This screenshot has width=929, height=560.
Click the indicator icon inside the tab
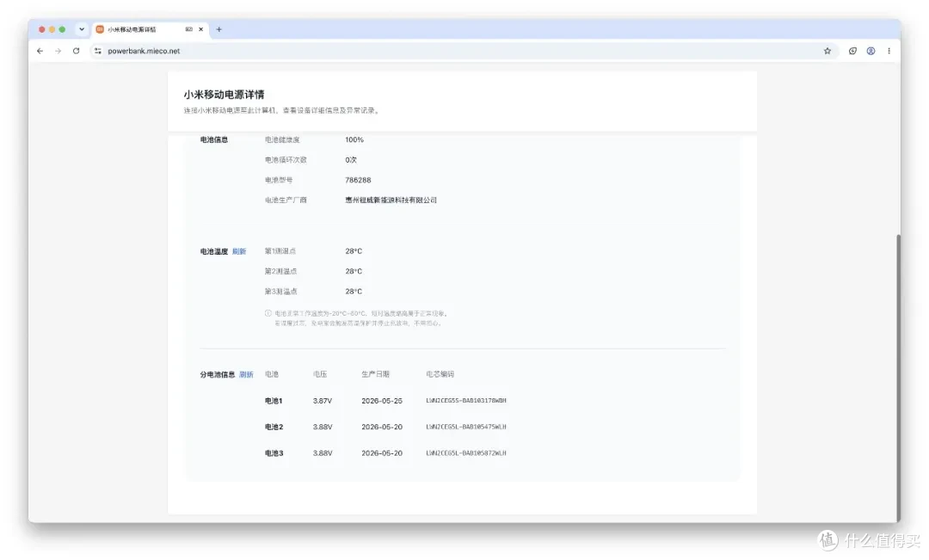coord(188,29)
